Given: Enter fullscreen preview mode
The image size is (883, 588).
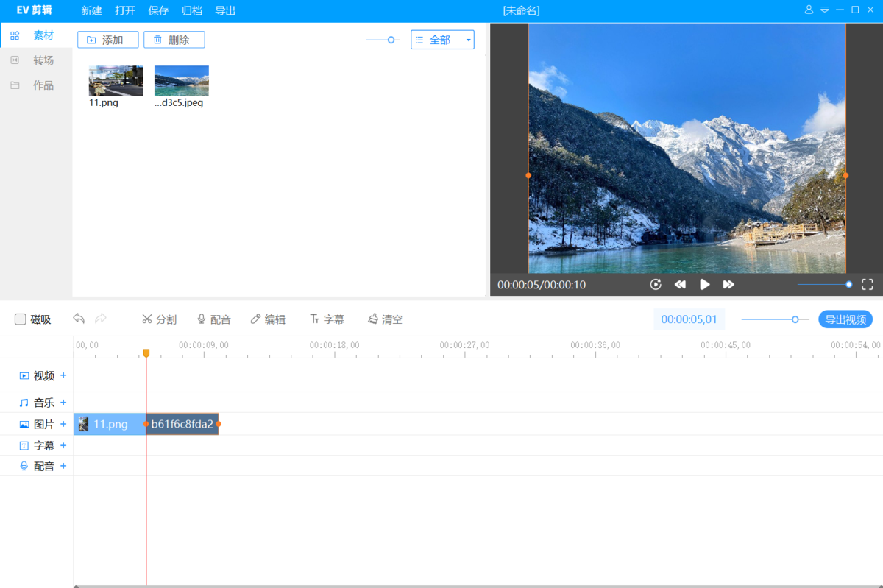Looking at the screenshot, I should (868, 284).
